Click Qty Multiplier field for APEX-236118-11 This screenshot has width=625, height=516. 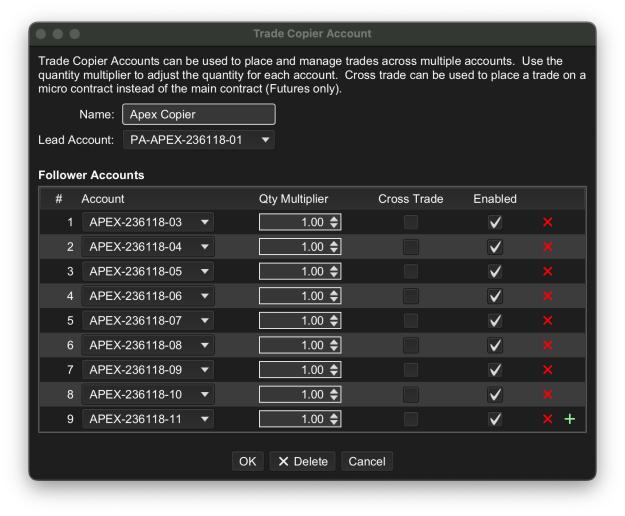[300, 419]
